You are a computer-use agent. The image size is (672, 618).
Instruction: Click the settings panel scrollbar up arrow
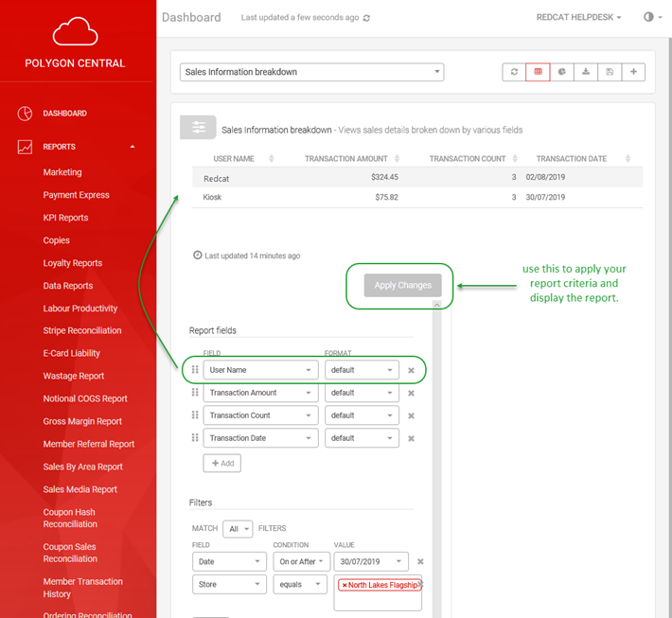point(436,305)
